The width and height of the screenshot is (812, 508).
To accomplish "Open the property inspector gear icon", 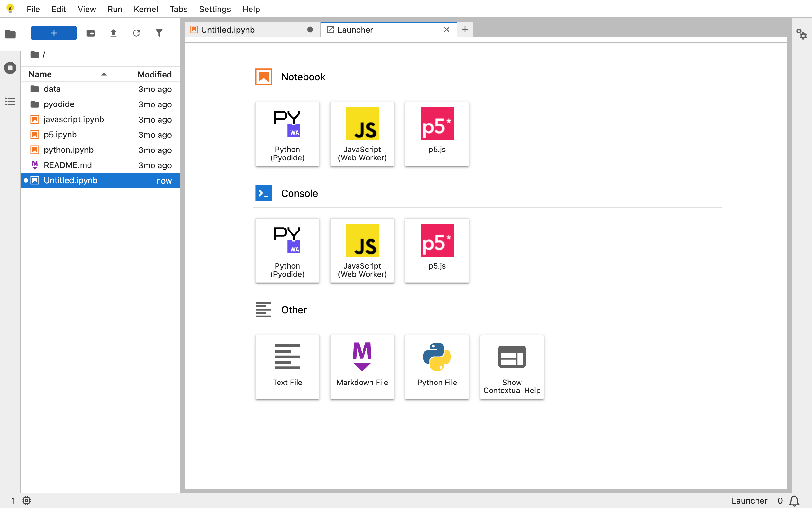I will tap(802, 34).
